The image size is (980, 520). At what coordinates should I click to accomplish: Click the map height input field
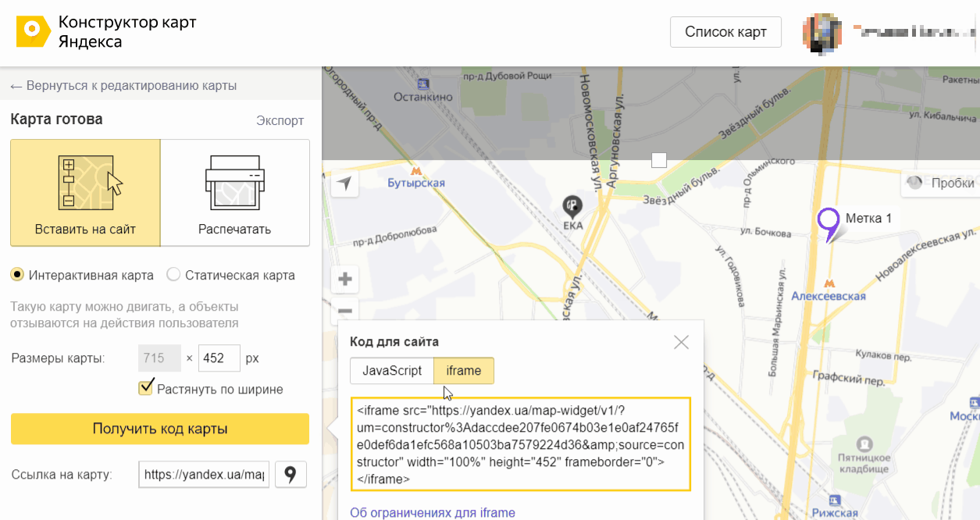click(x=219, y=358)
